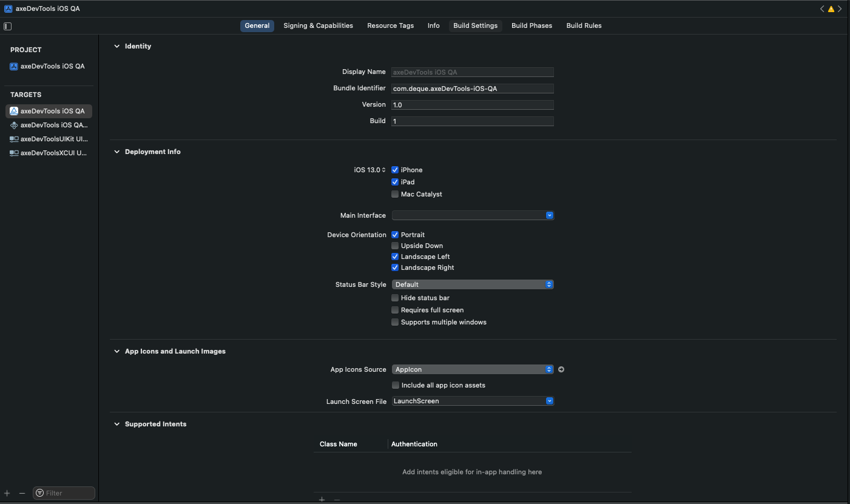Toggle the project navigator sidebar icon
This screenshot has width=850, height=504.
click(x=8, y=26)
